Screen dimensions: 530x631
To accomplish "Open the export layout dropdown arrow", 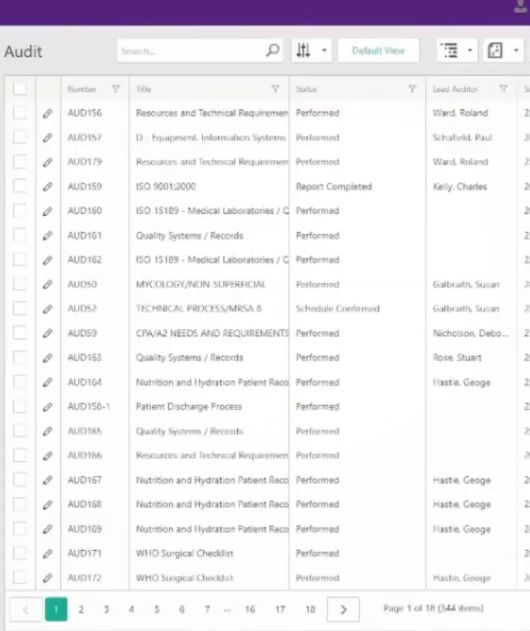I will point(516,51).
